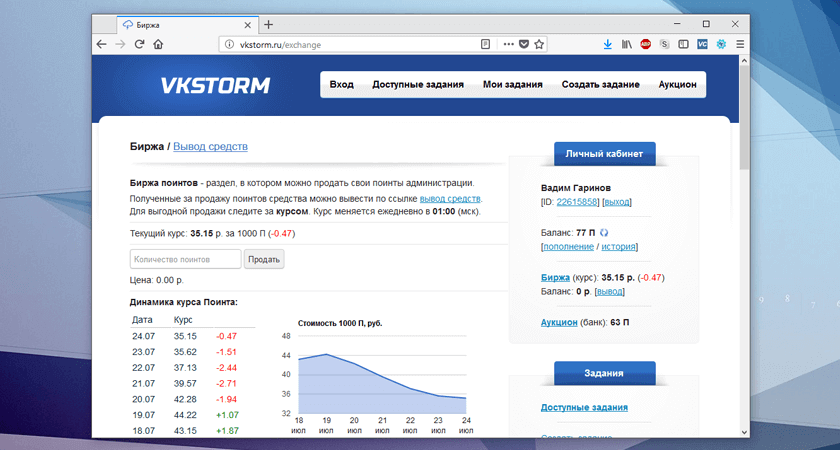840x450 pixels.
Task: Click the page vertical scrollbar thumb
Action: click(x=744, y=117)
